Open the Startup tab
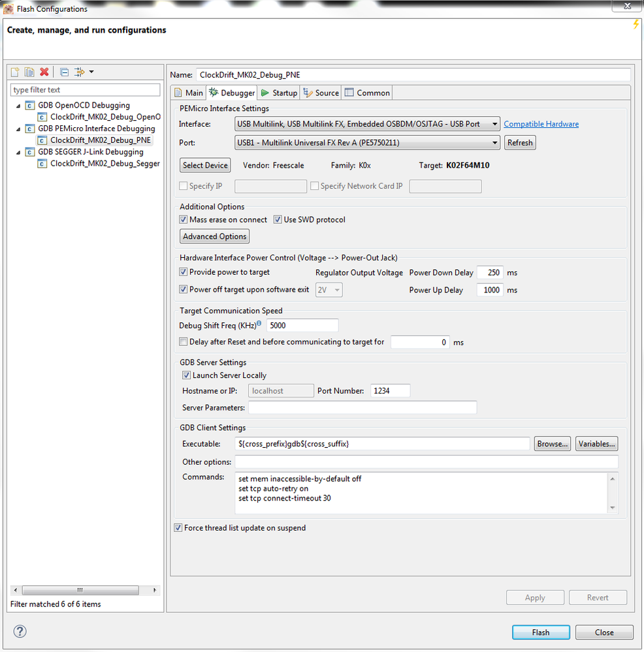The height and width of the screenshot is (652, 644). (279, 93)
